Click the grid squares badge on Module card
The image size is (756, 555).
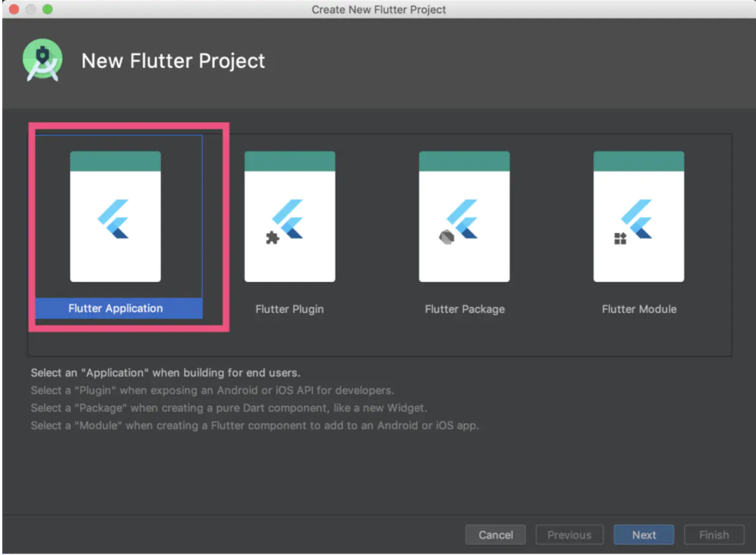[x=620, y=239]
